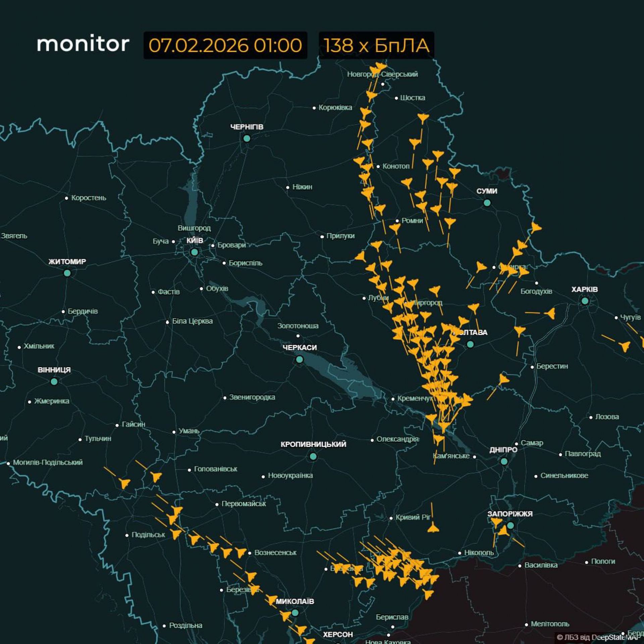Click the Kropyvnytskyi city marker dot
This screenshot has width=644, height=644.
(313, 456)
